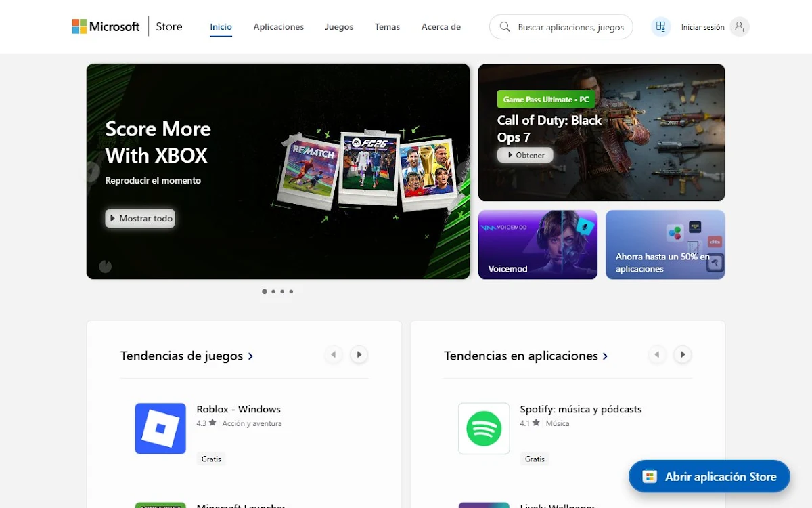Select the second carousel dot

[273, 291]
